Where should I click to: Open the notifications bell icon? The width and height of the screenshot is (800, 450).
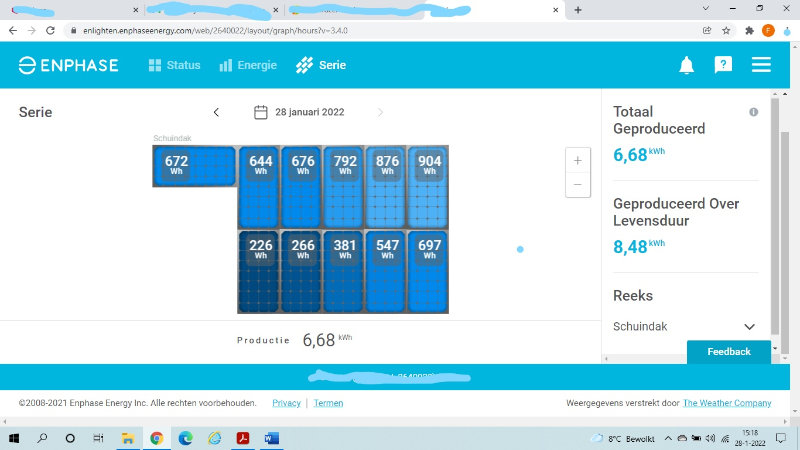[686, 66]
